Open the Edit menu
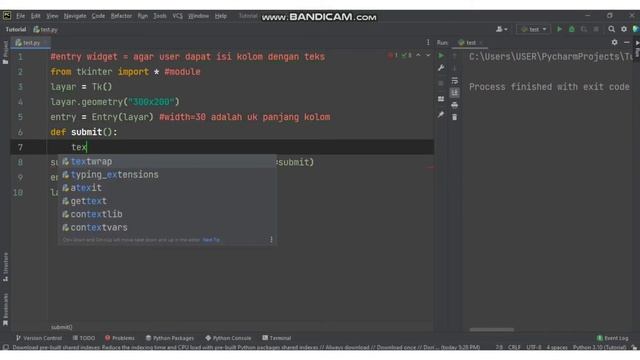The height and width of the screenshot is (360, 640). coord(36,16)
